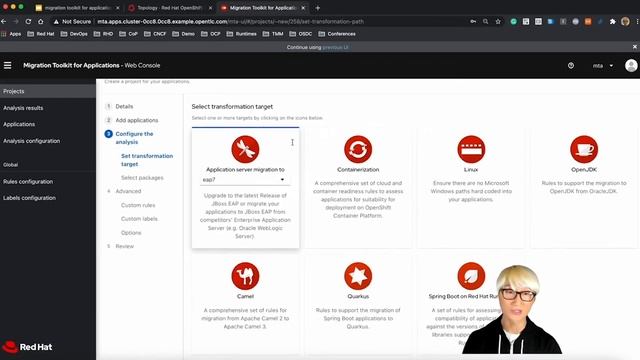This screenshot has height=360, width=640.
Task: Open the Demo bookmarks folder
Action: (183, 34)
